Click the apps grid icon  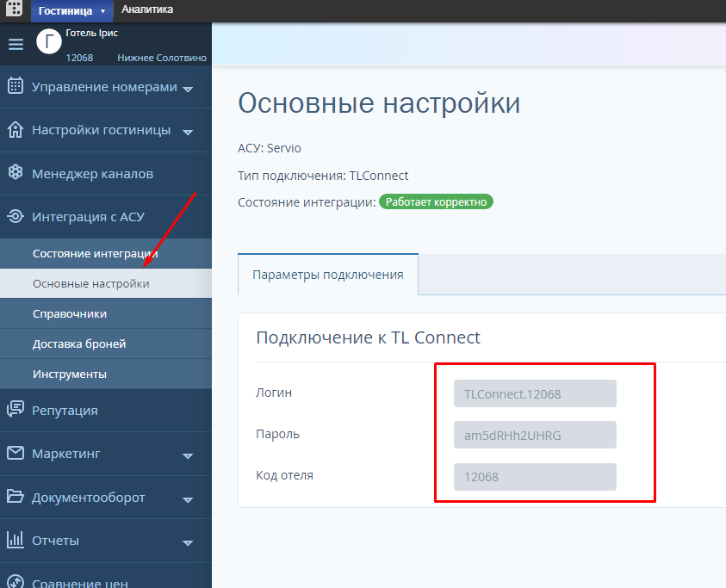click(15, 9)
